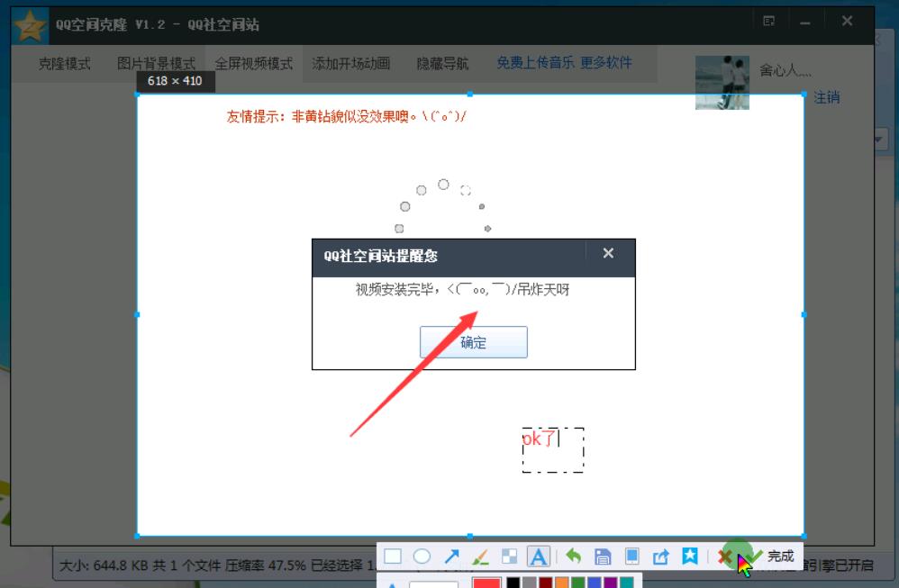Screen dimensions: 899x588
Task: Pick the purple color swatch
Action: pyautogui.click(x=610, y=583)
